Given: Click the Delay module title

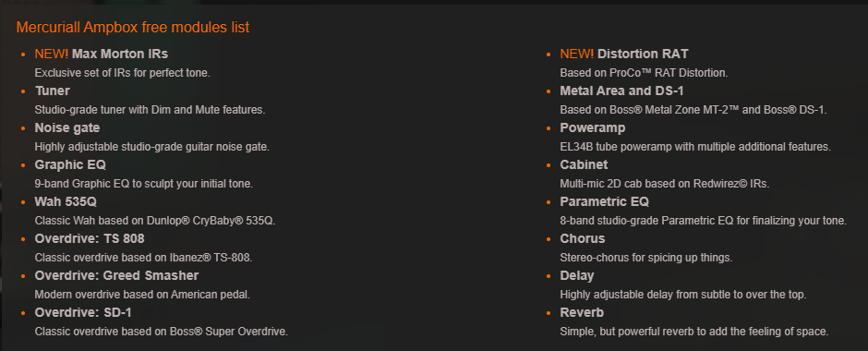Looking at the screenshot, I should point(577,275).
